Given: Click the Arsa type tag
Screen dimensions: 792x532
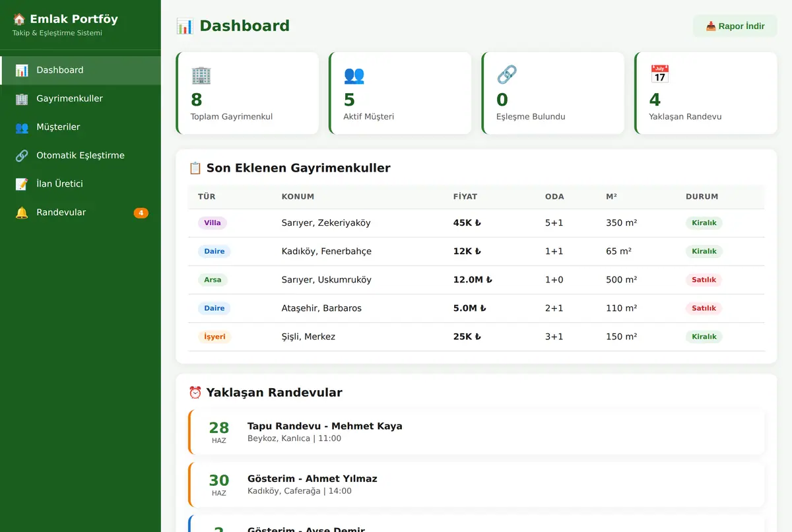Looking at the screenshot, I should click(213, 280).
